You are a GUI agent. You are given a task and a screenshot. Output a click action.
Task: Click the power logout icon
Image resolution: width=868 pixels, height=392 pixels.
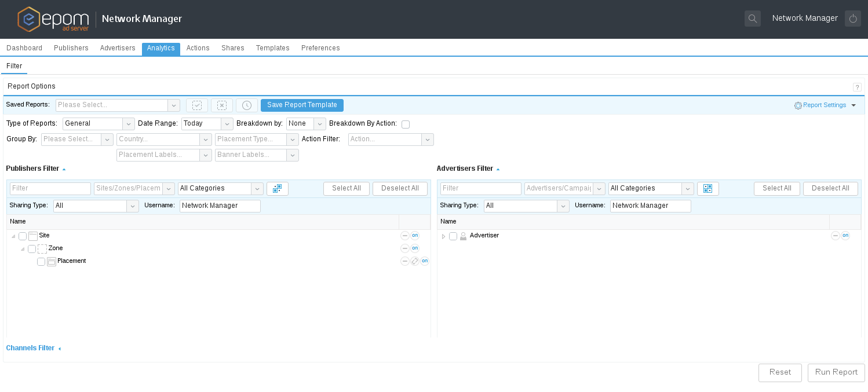(853, 19)
